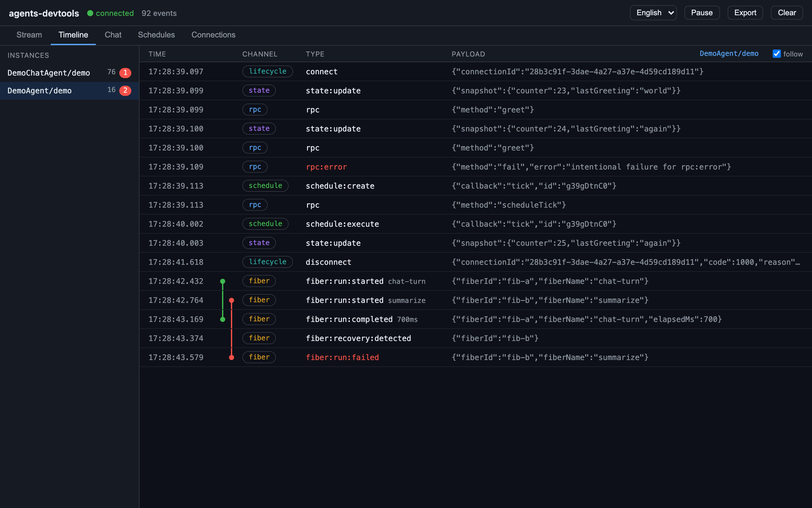Export the events

pyautogui.click(x=745, y=13)
